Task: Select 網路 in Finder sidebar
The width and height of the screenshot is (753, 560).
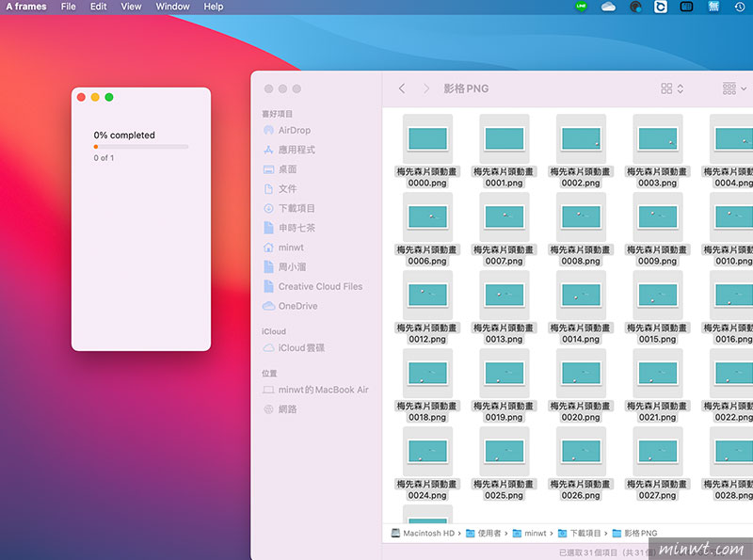Action: (x=280, y=409)
